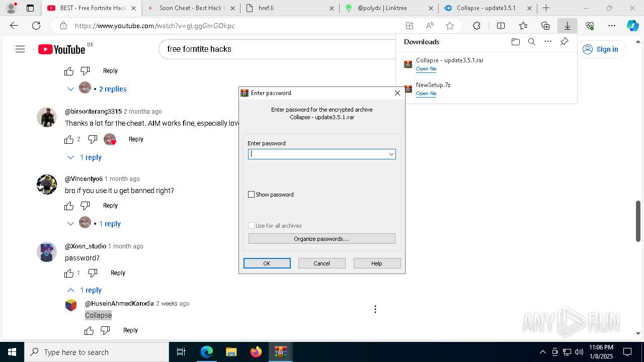
Task: Switch to Soon Cheat - Best Hack tab
Action: click(x=191, y=8)
